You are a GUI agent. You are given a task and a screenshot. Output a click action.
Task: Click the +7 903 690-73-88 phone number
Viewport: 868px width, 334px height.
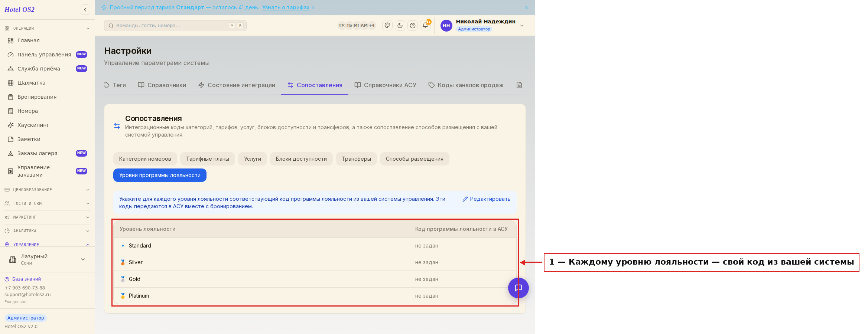point(25,288)
